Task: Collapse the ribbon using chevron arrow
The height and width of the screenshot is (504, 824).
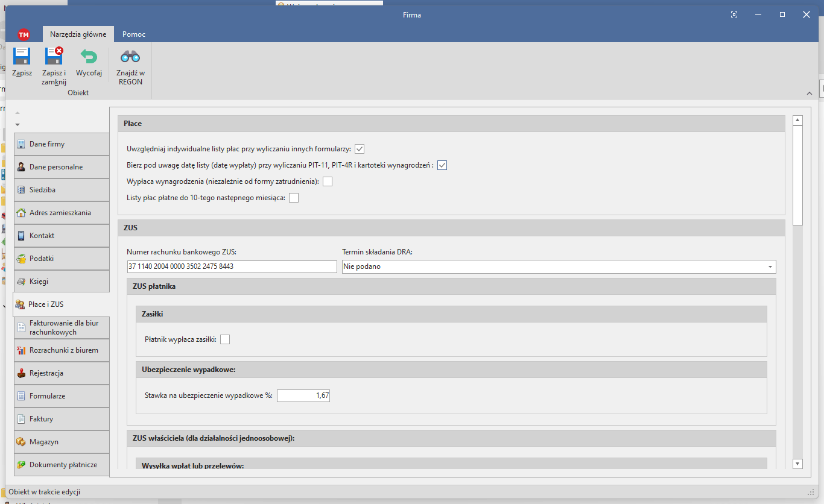Action: [x=809, y=93]
